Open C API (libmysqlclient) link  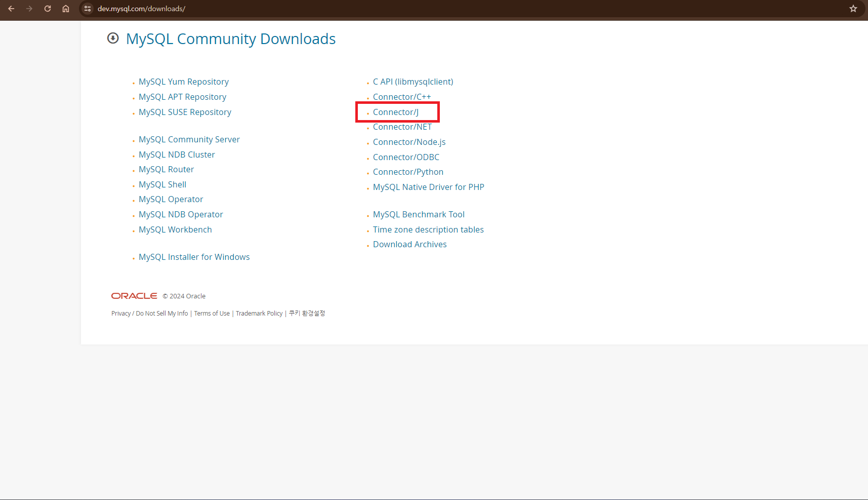click(x=413, y=82)
